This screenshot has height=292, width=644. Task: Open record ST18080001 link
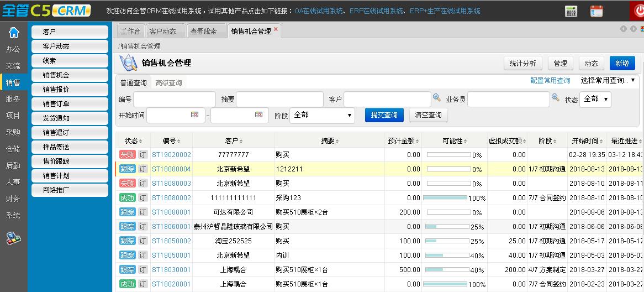[171, 212]
